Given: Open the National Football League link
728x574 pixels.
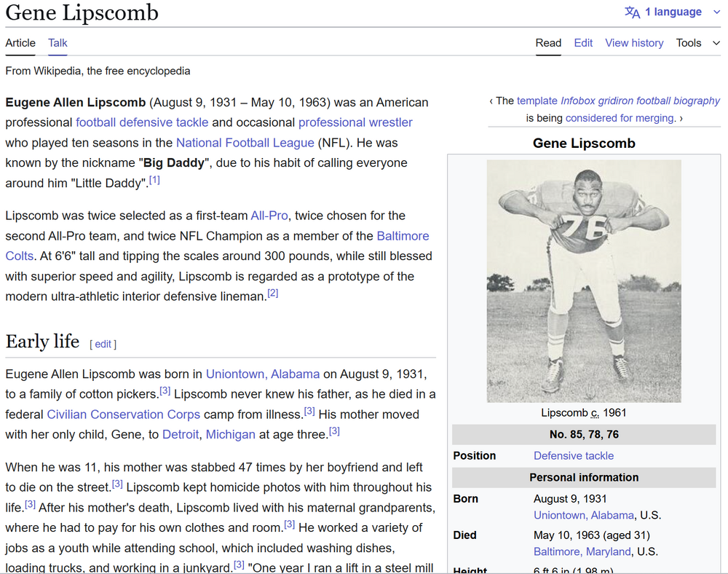Looking at the screenshot, I should 245,143.
